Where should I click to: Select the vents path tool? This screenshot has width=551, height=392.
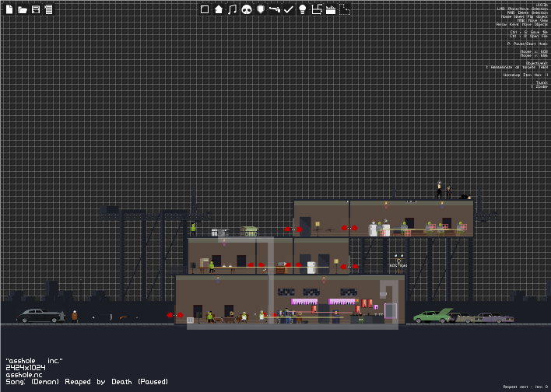tap(317, 9)
